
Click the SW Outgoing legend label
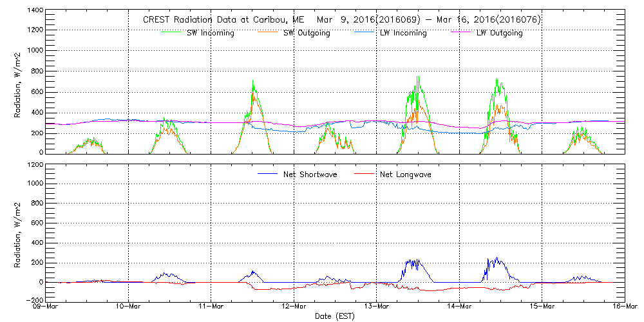[307, 33]
